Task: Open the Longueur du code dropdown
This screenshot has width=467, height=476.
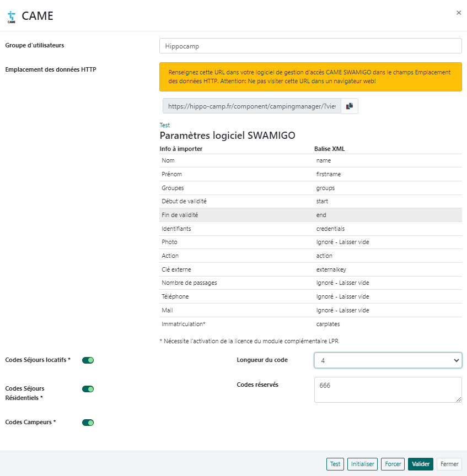Action: coord(388,360)
